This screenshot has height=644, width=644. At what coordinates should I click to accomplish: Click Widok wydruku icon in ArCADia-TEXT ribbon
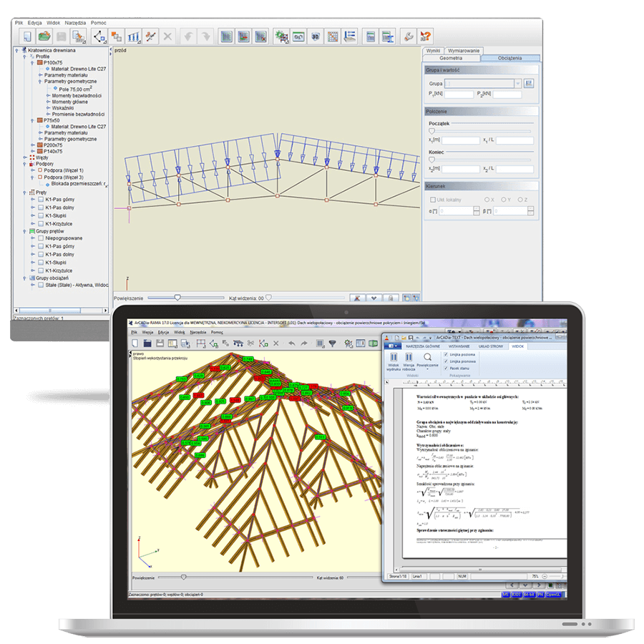394,358
